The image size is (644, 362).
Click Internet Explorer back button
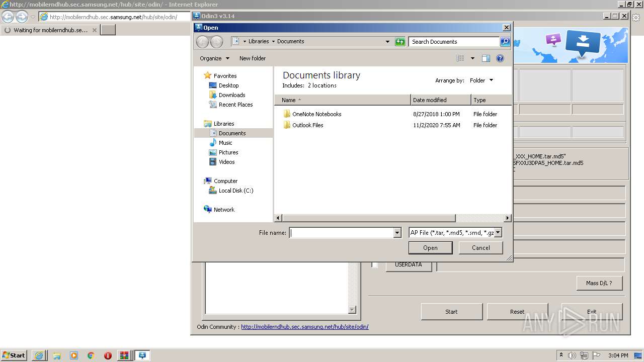point(8,17)
